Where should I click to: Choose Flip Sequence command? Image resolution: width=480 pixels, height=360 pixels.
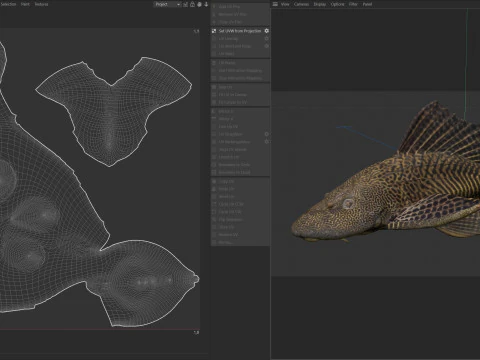(x=240, y=220)
